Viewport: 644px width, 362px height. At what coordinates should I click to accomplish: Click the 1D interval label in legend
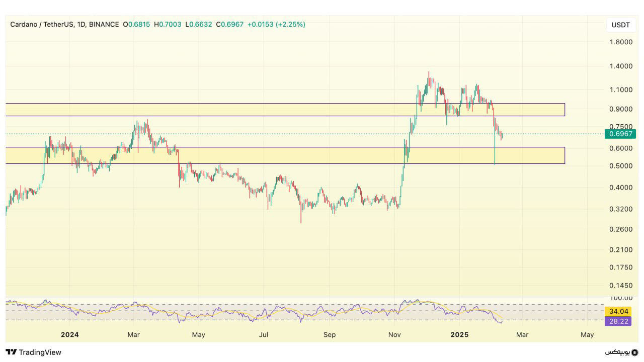point(81,24)
